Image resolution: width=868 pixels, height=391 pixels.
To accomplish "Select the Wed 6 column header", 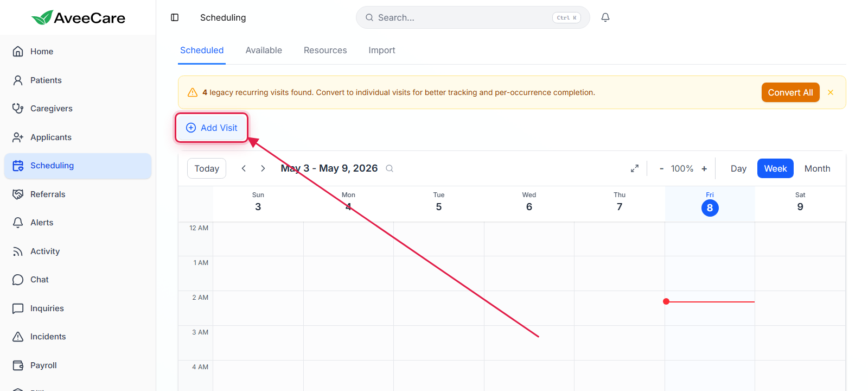I will point(529,204).
